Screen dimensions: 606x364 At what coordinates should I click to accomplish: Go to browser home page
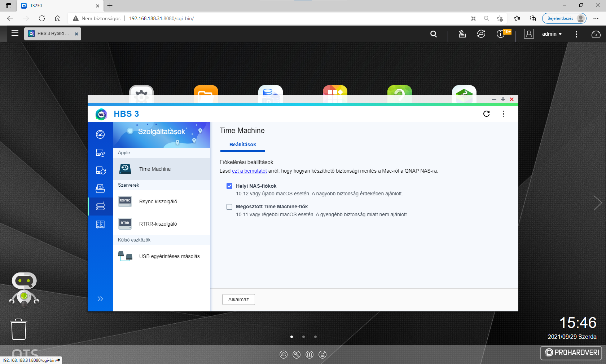pyautogui.click(x=58, y=18)
